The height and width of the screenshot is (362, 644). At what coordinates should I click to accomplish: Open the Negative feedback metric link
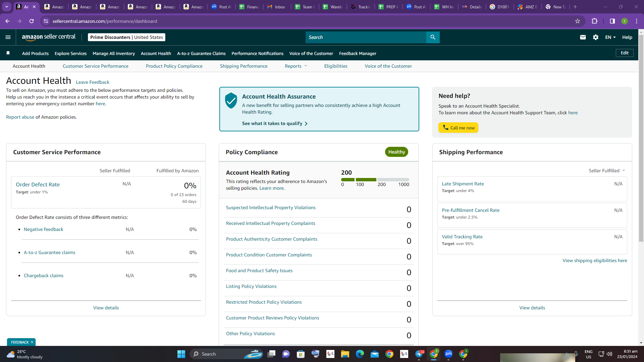click(44, 229)
